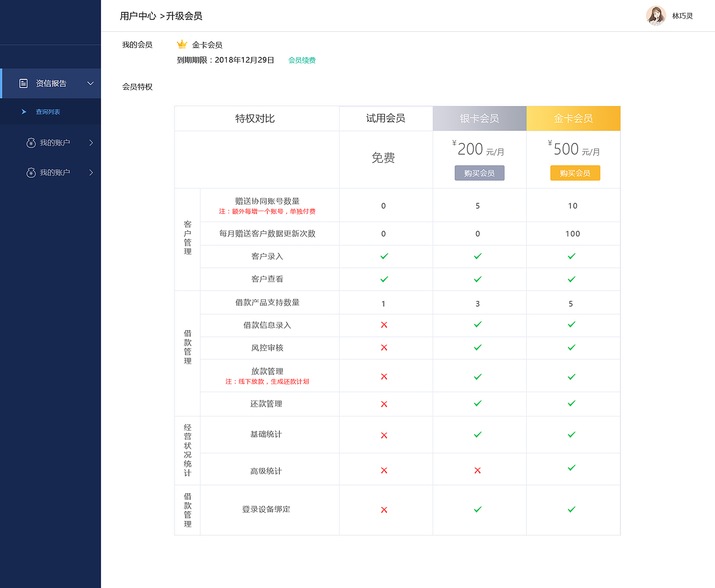Collapse the 资信报告 sidebar section chevron
715x588 pixels.
(90, 83)
